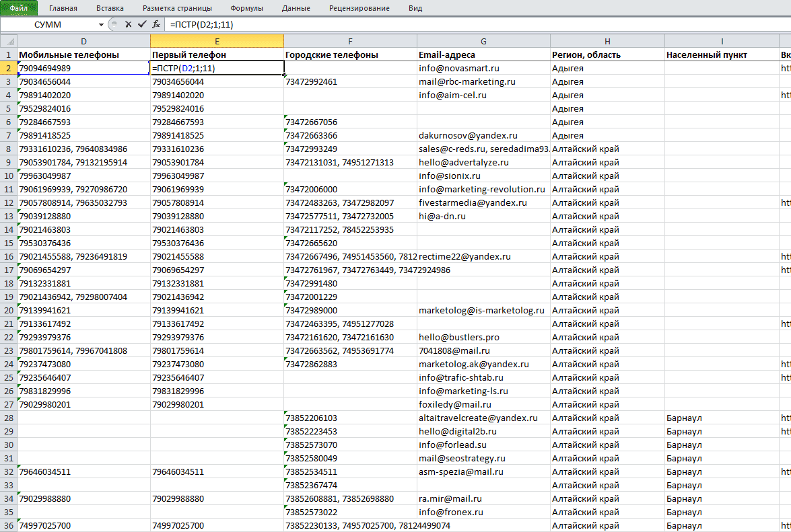Select cell info@fronex.ru

(x=483, y=512)
